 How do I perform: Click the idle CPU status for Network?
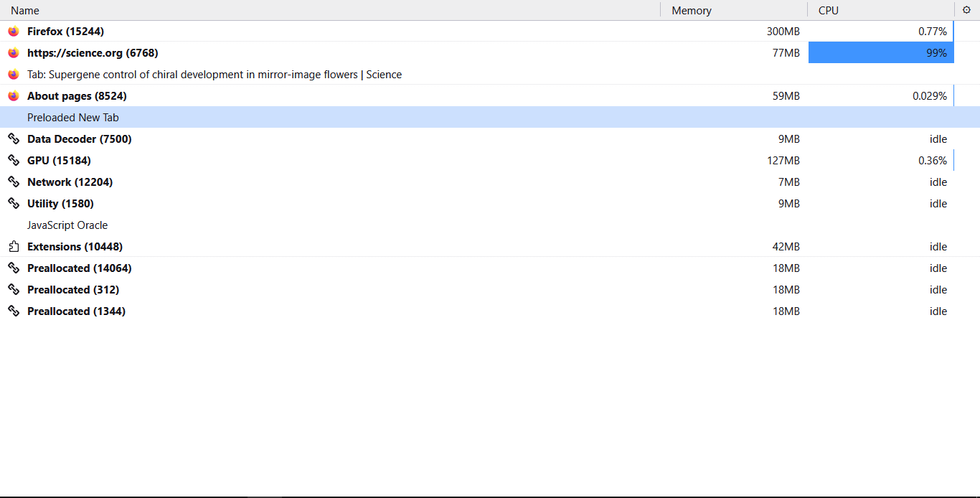[x=938, y=182]
